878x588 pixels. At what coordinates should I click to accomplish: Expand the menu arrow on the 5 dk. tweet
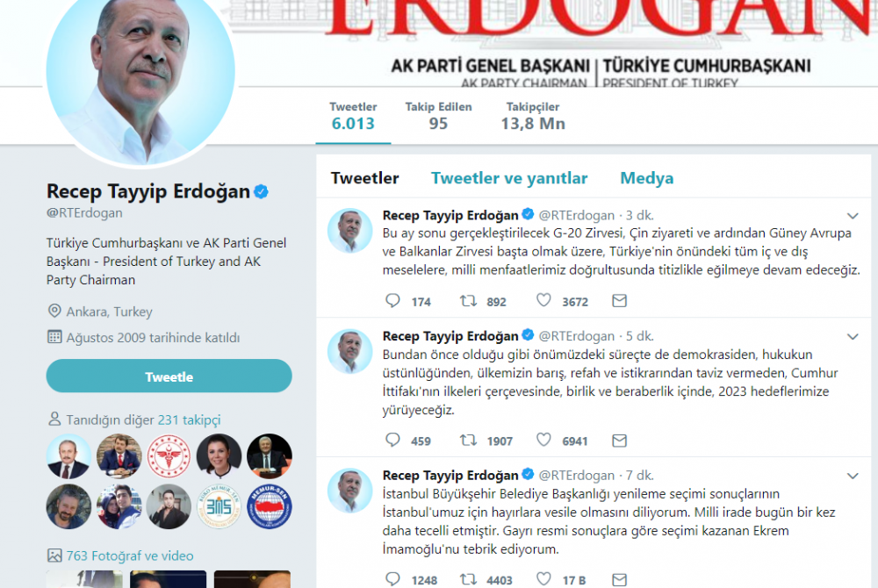[x=853, y=337]
